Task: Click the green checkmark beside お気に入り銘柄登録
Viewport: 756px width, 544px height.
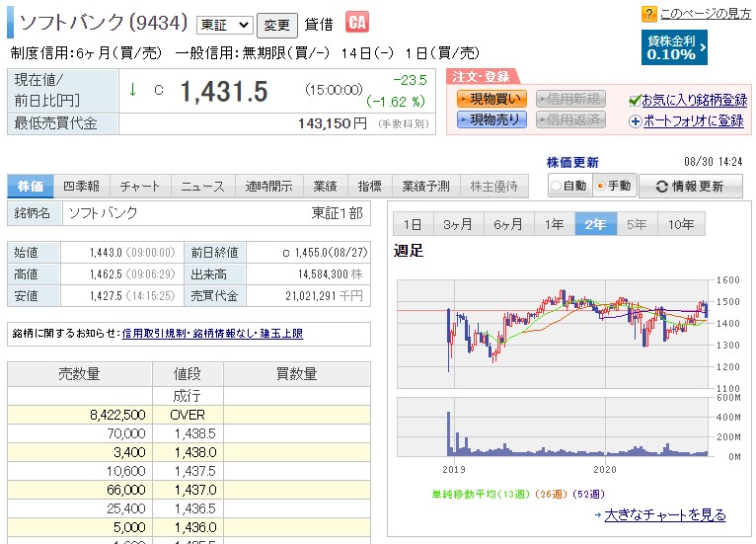Action: pos(635,101)
